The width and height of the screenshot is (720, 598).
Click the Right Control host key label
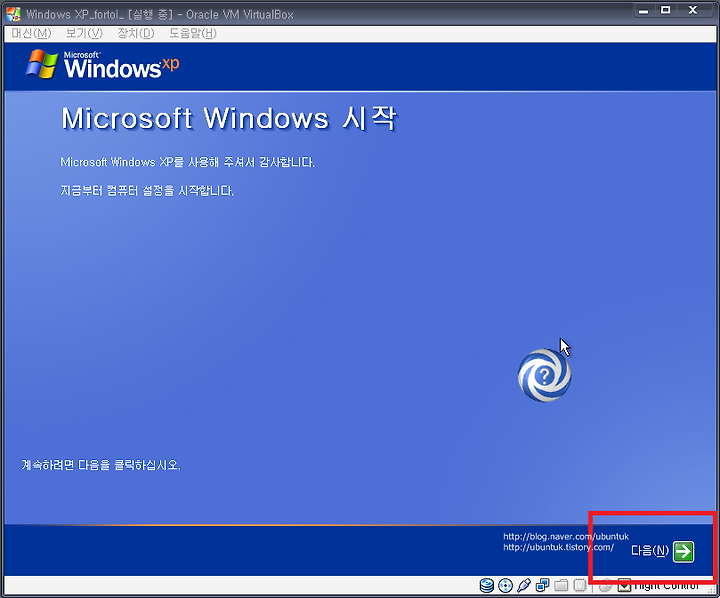[666, 586]
